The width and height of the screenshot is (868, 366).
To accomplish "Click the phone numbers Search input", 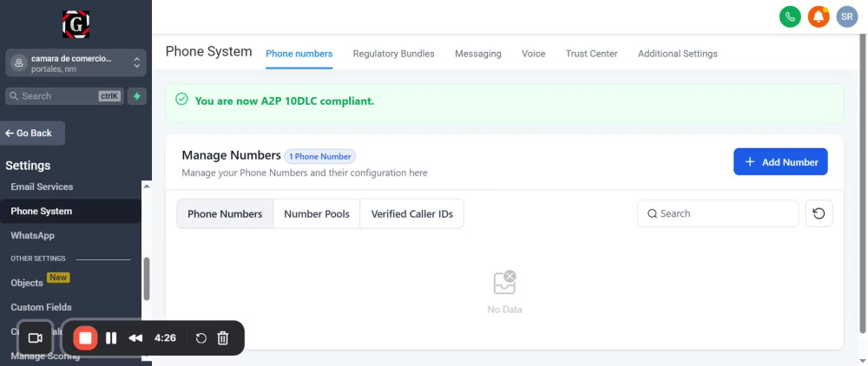I will pyautogui.click(x=718, y=213).
